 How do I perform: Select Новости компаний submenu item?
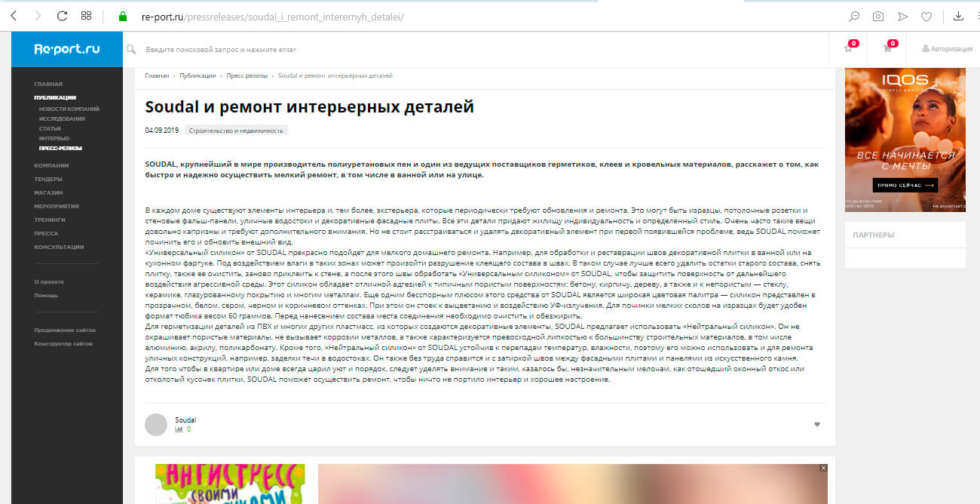pyautogui.click(x=69, y=109)
